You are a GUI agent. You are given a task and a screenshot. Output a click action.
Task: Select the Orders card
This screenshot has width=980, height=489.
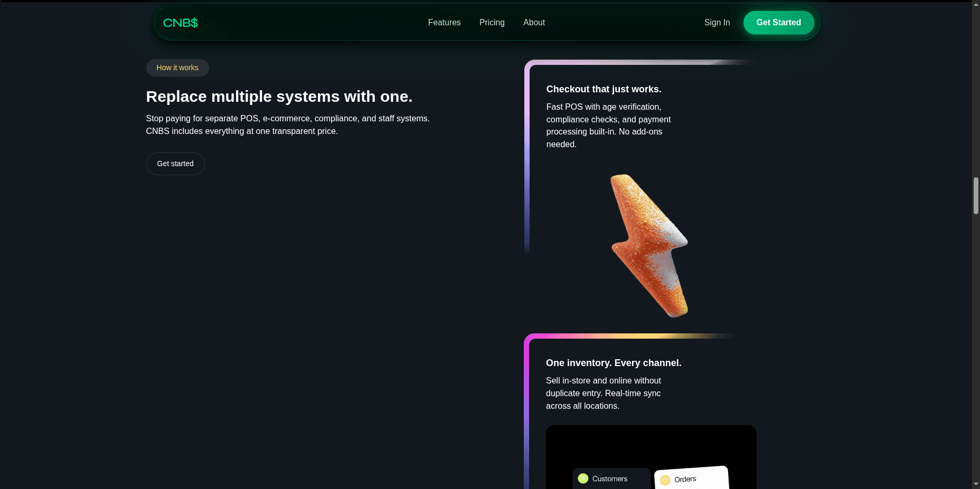692,478
